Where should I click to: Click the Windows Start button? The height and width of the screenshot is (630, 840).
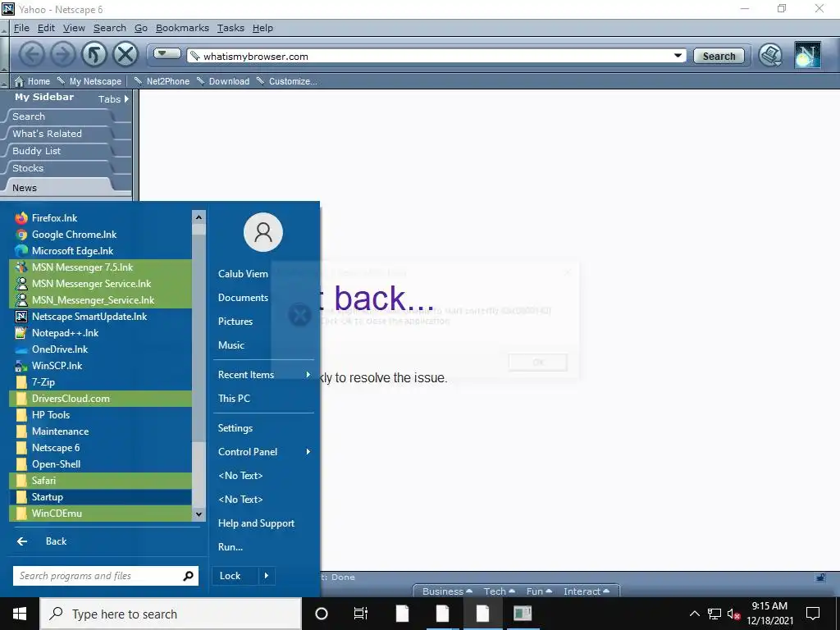[x=20, y=614]
